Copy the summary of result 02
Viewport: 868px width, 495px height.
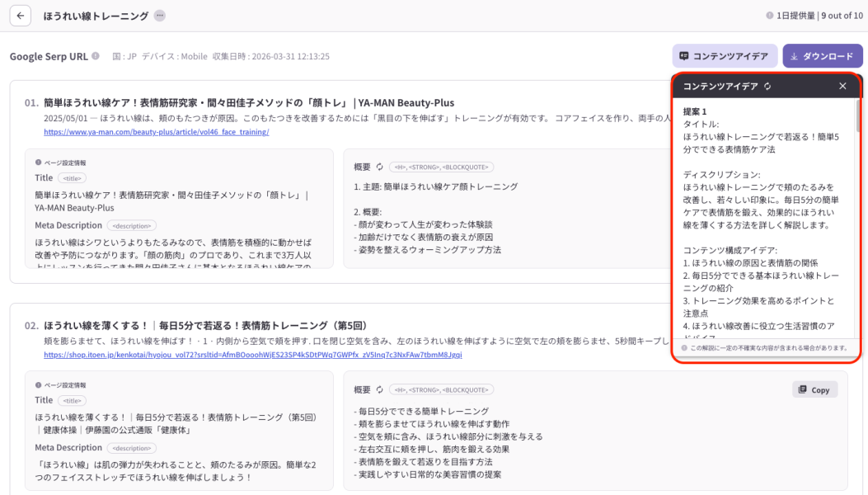pyautogui.click(x=814, y=389)
